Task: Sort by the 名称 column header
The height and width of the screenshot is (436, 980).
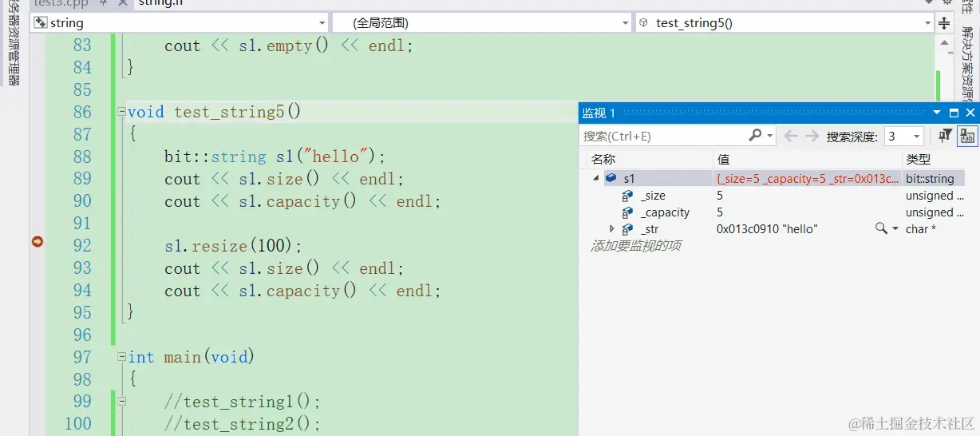Action: click(x=603, y=159)
